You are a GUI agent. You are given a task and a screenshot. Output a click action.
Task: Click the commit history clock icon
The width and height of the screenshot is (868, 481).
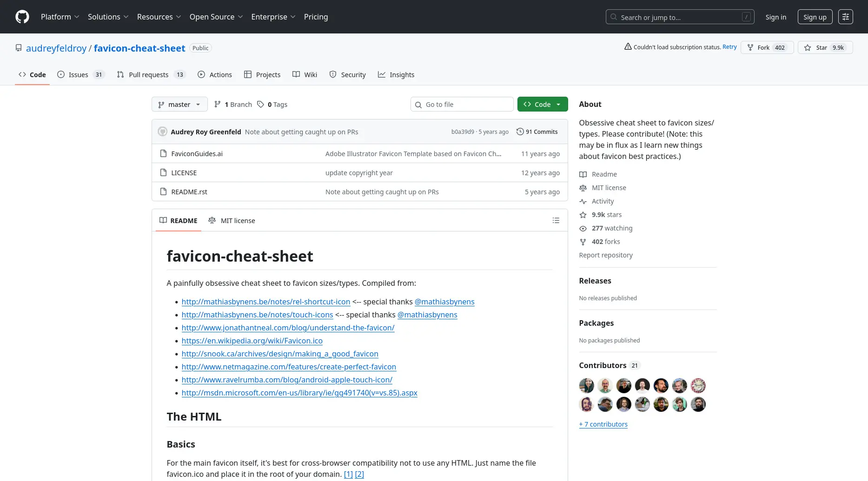point(520,132)
